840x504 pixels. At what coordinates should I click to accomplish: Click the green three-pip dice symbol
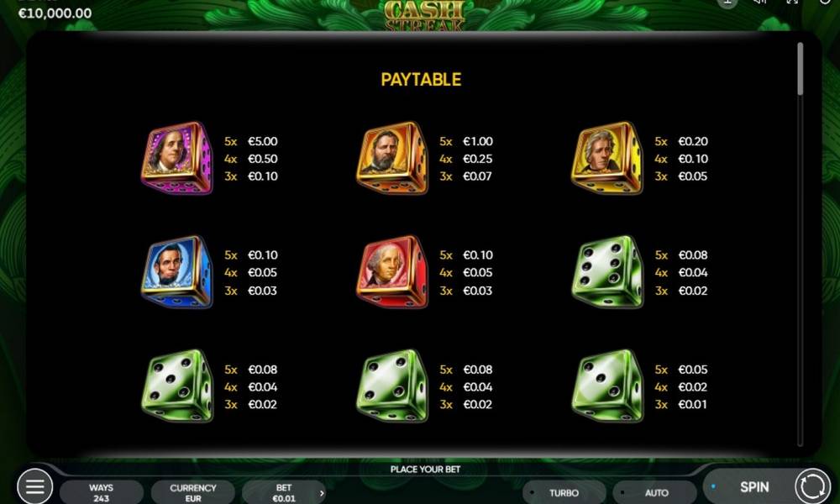coord(392,386)
